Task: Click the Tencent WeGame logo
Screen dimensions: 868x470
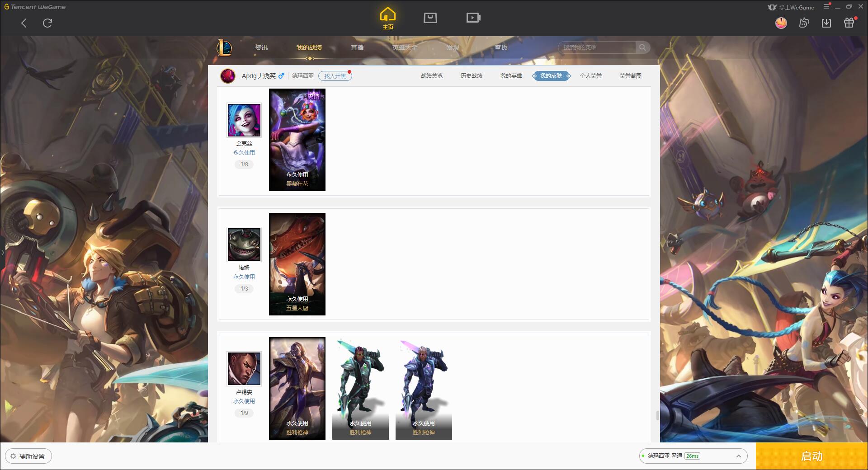Action: tap(35, 7)
